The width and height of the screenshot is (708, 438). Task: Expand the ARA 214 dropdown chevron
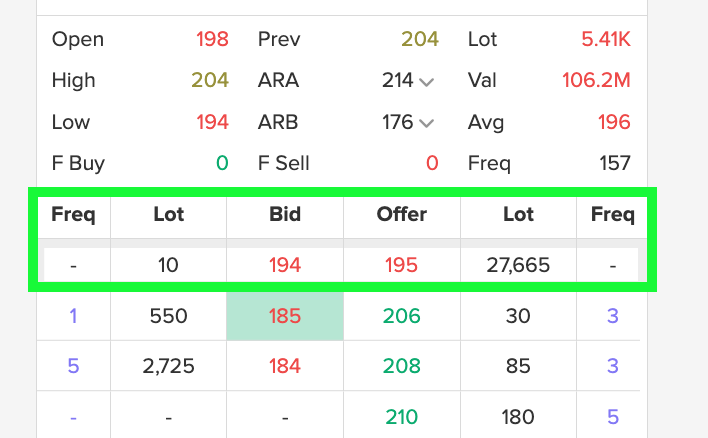coord(427,82)
